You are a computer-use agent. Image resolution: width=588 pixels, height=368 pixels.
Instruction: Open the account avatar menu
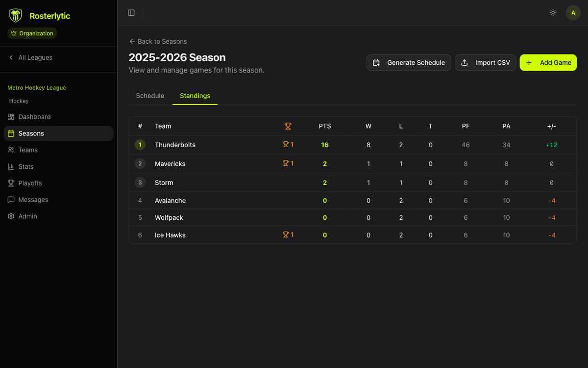point(573,12)
